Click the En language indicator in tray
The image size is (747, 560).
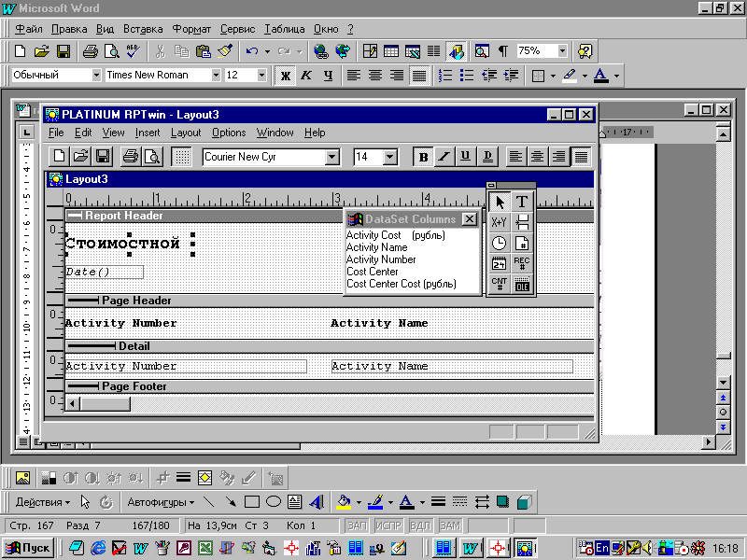tap(602, 548)
